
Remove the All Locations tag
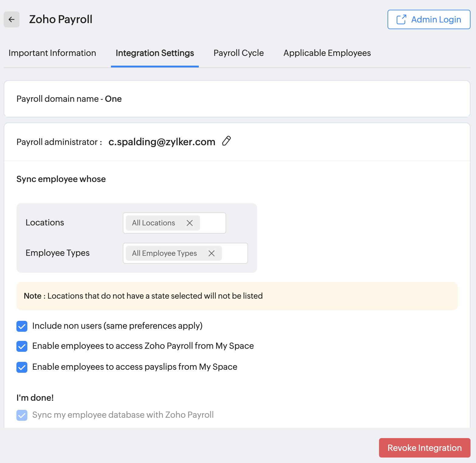[190, 223]
